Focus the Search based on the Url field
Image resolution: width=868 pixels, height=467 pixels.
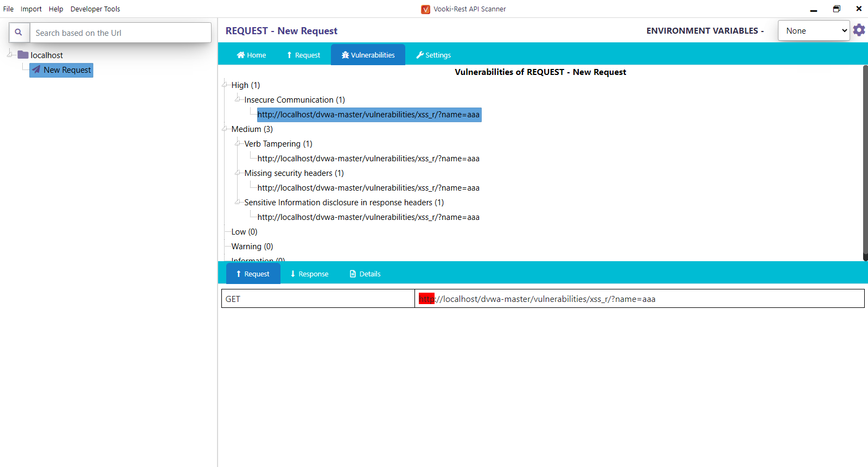pos(120,33)
